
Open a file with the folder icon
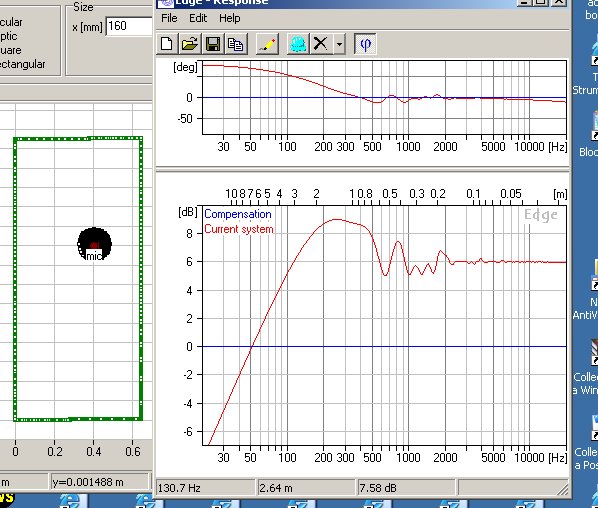tap(190, 44)
